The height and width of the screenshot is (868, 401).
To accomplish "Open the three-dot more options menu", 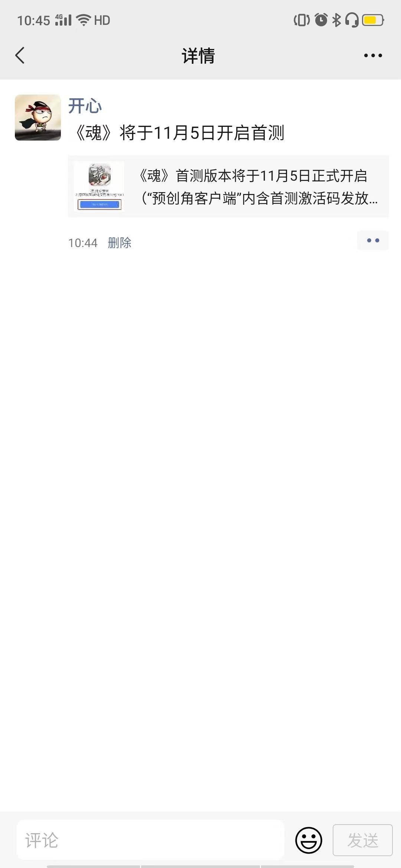I will 373,56.
